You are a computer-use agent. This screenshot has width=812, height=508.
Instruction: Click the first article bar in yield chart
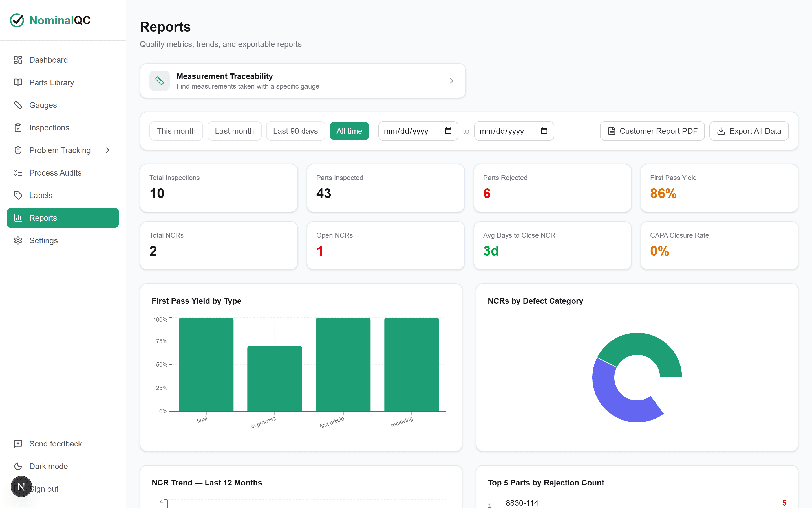point(343,365)
